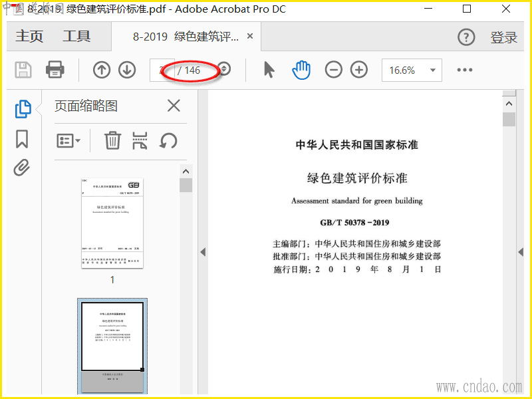
Task: Open the page thumbnails panel icon
Action: (23, 109)
